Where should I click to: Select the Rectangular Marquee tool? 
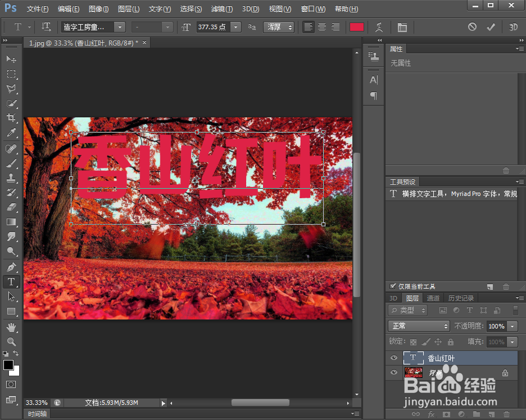click(11, 74)
